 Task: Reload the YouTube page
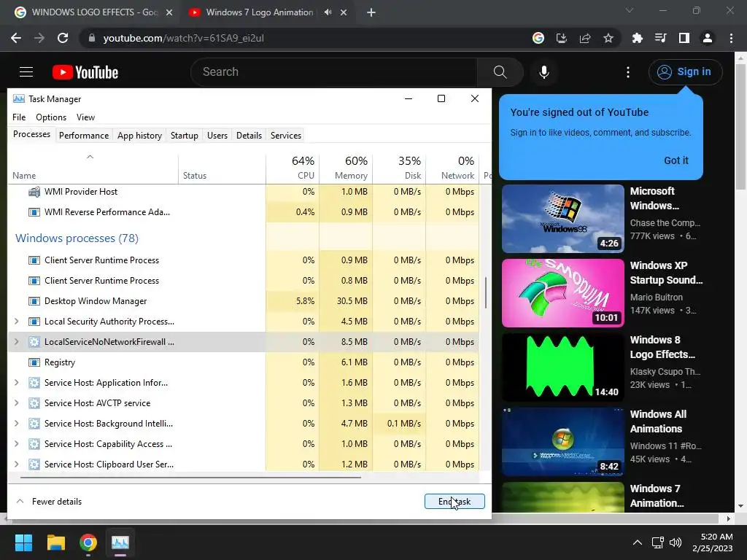(63, 38)
